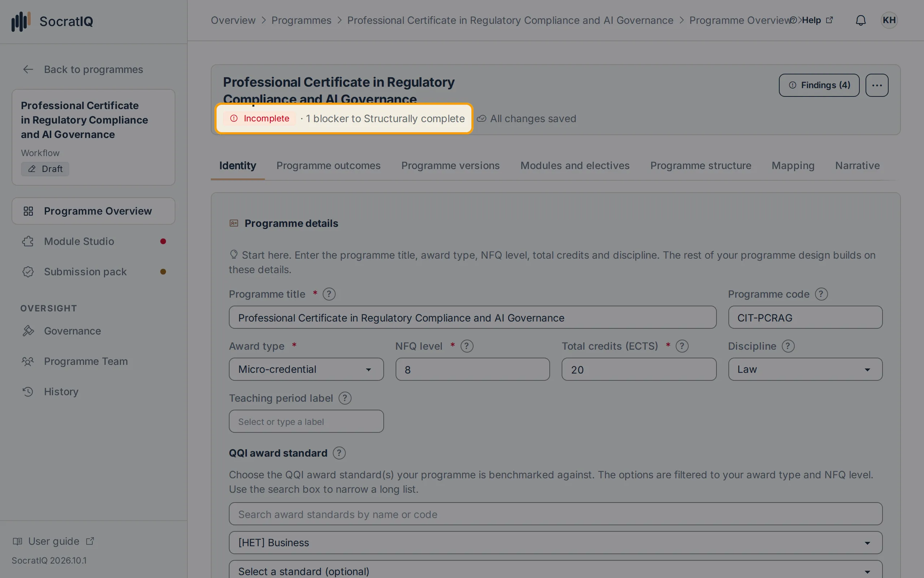924x578 pixels.
Task: Open the Discipline dropdown showing Law
Action: tap(805, 369)
